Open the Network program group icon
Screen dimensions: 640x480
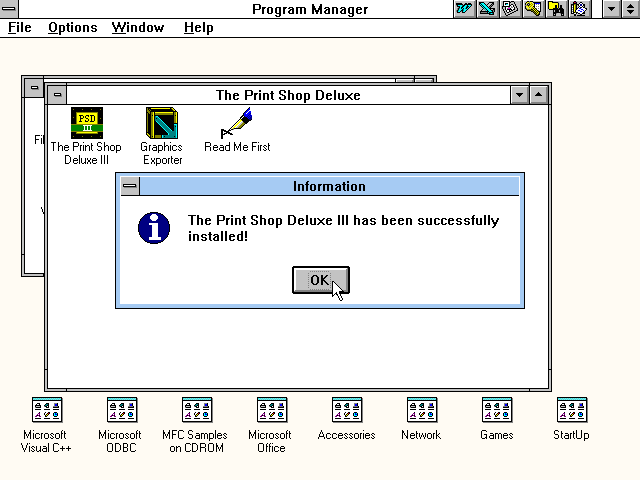421,411
